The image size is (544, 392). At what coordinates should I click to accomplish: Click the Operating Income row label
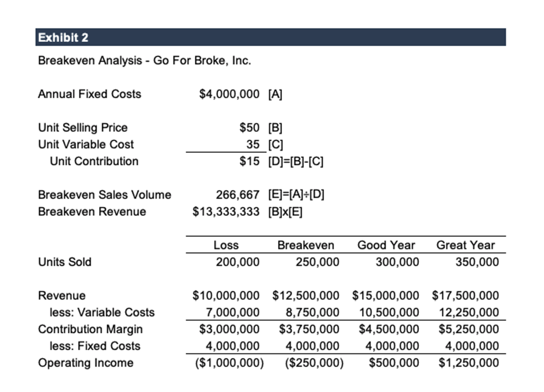(x=85, y=363)
